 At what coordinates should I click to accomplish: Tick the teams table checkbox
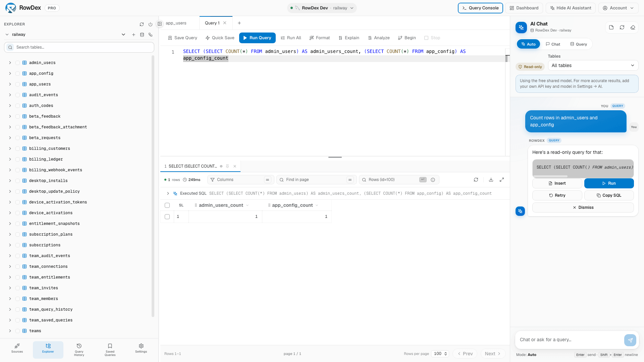(17, 331)
